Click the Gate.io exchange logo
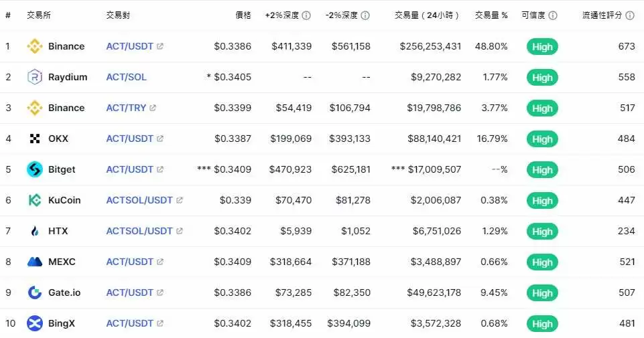The height and width of the screenshot is (338, 644). 34,292
